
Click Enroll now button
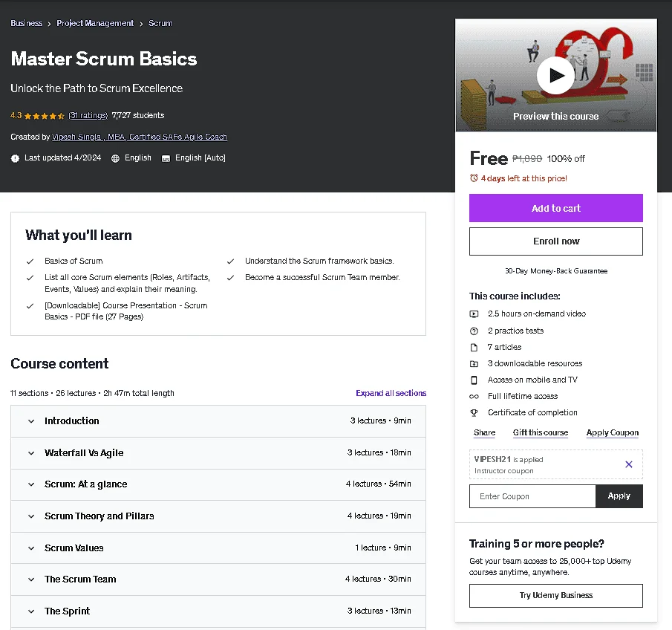(x=556, y=241)
